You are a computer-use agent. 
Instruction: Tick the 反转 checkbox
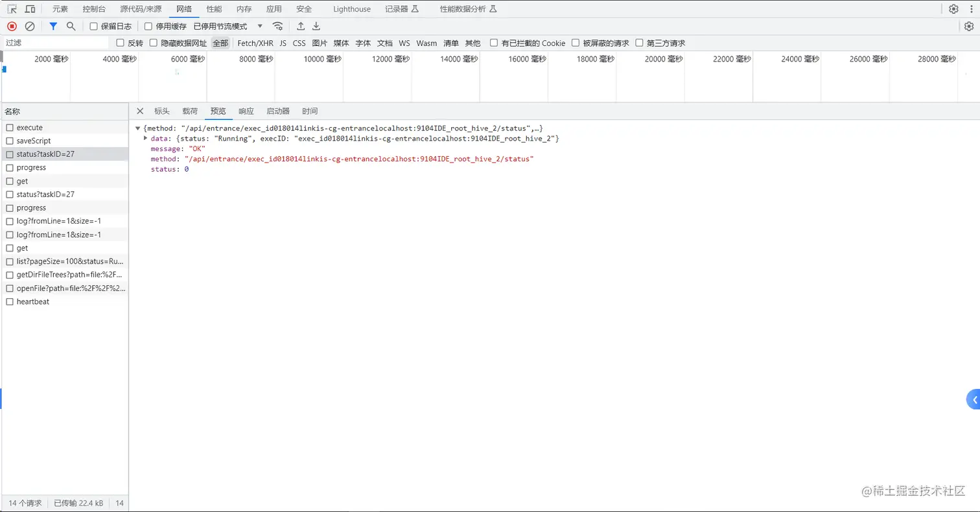(x=120, y=43)
